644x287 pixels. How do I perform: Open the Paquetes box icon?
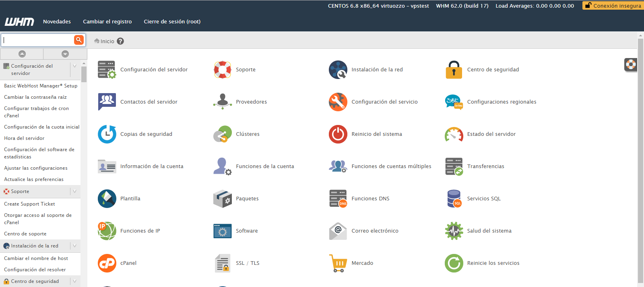[x=223, y=199]
